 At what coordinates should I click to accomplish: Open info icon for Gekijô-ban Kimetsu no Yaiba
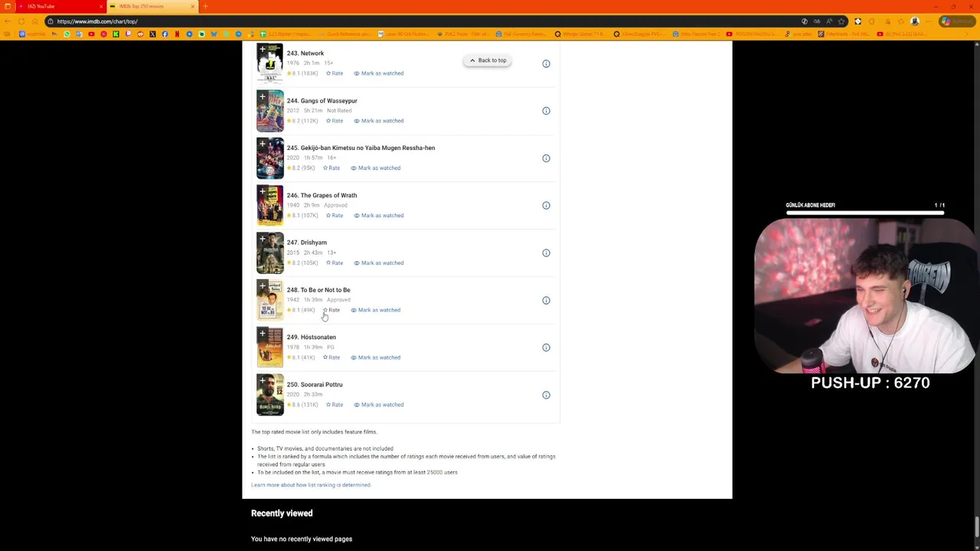pyautogui.click(x=546, y=158)
